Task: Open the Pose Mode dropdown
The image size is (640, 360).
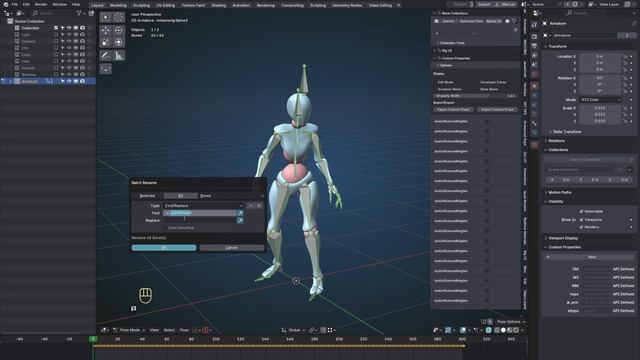Action: 130,330
